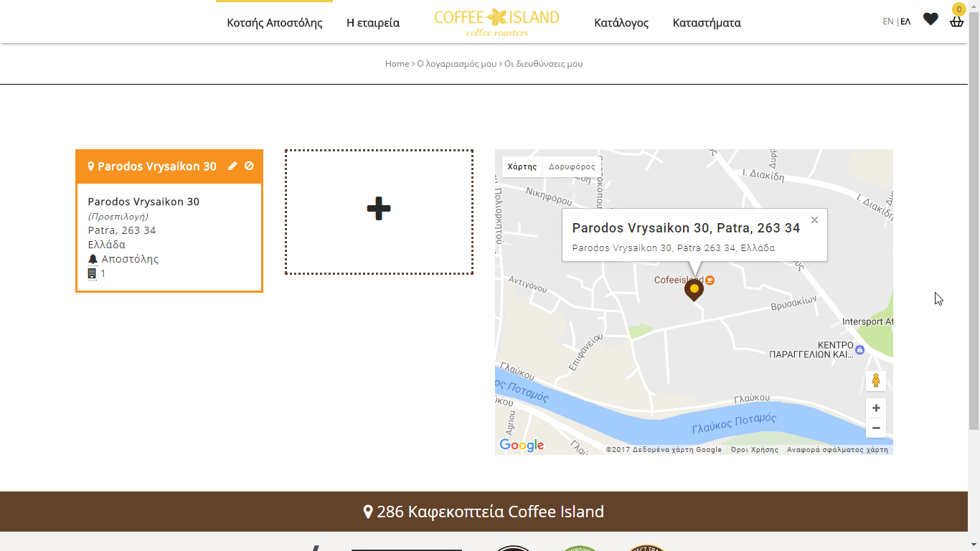Switch language to EN

[x=888, y=22]
